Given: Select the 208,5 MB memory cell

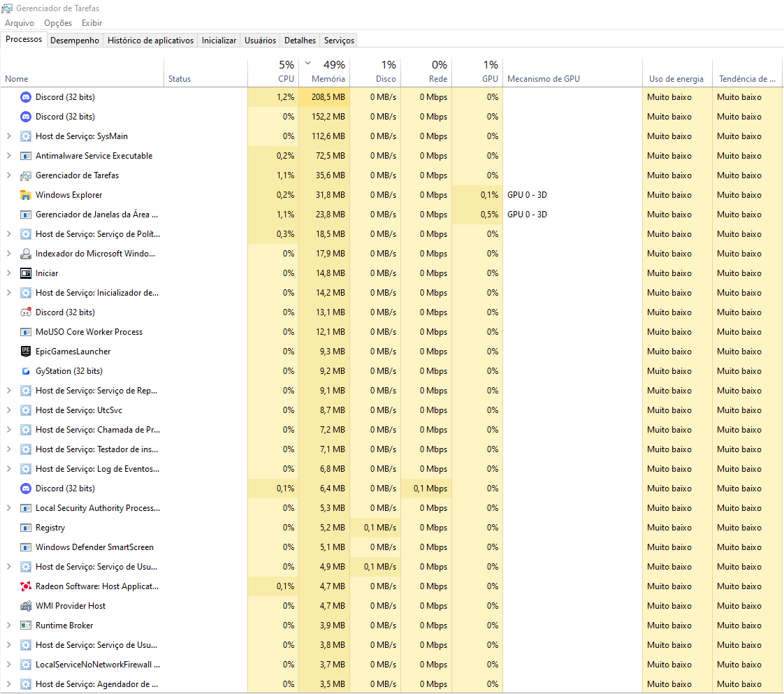Looking at the screenshot, I should (324, 97).
